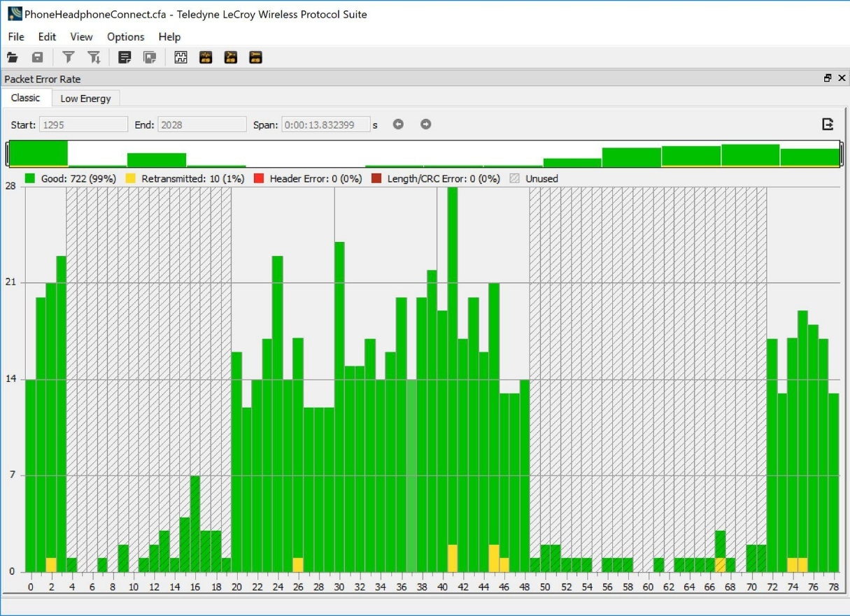Click the right handle of the overview slider
Screen dimensions: 850x616
tap(842, 154)
